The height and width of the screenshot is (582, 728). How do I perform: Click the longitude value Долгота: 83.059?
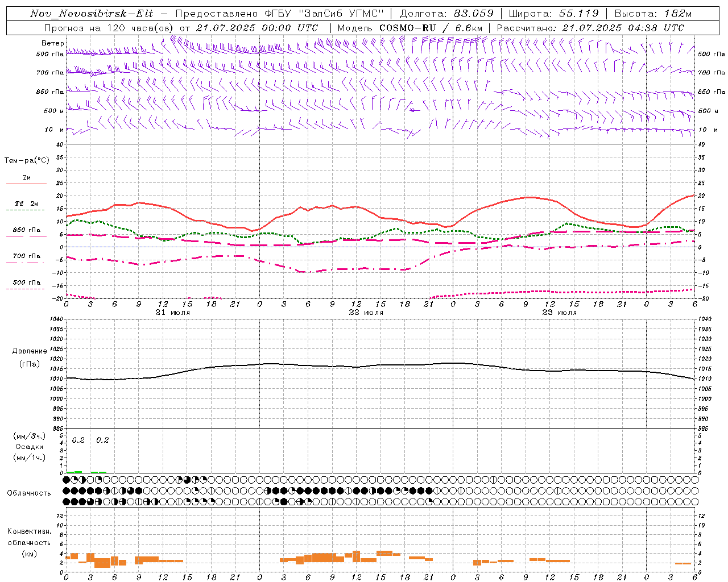point(446,14)
